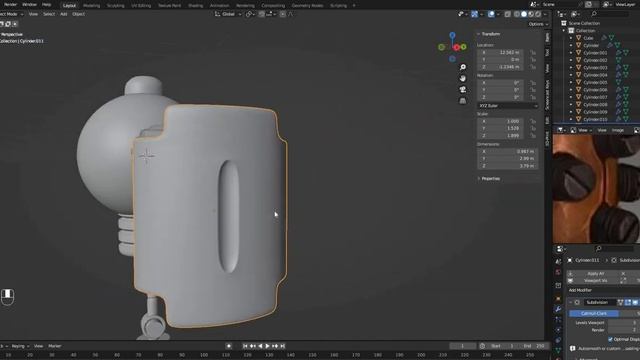This screenshot has height=360, width=640.
Task: Adjust the Levels Viewport slider
Action: pyautogui.click(x=624, y=322)
